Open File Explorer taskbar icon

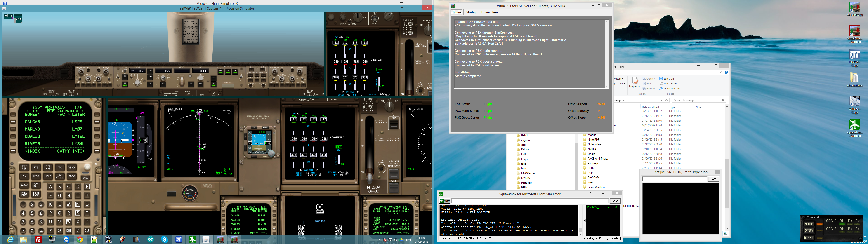point(23,240)
